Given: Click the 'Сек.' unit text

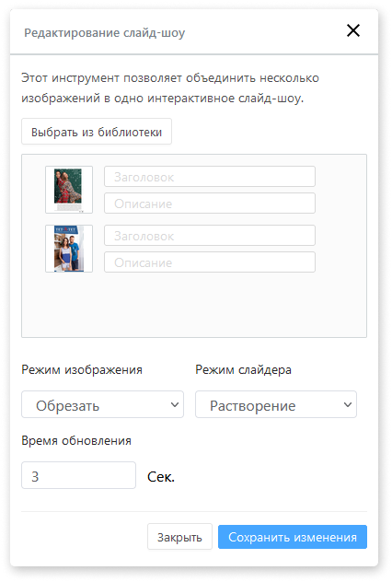Looking at the screenshot, I should click(x=161, y=477).
